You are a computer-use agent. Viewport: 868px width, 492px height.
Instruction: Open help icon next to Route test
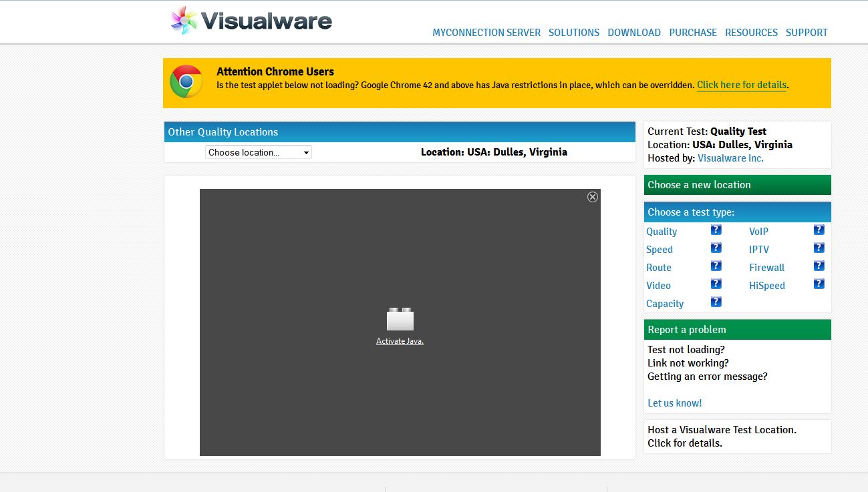716,266
